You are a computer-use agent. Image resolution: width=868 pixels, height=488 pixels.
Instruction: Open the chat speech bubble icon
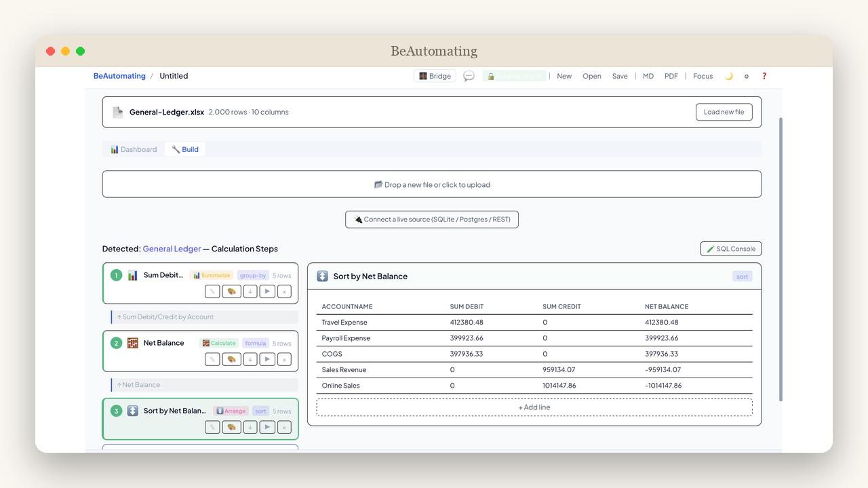click(x=469, y=76)
